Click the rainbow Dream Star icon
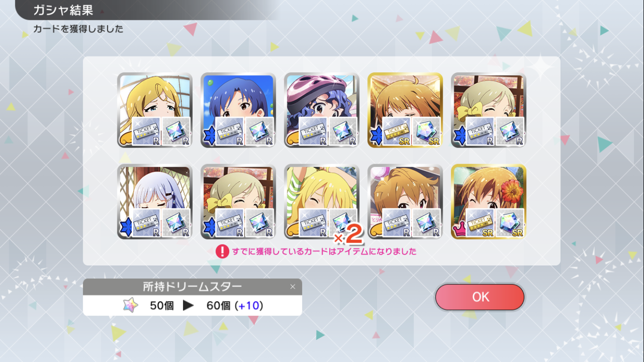 pyautogui.click(x=130, y=306)
